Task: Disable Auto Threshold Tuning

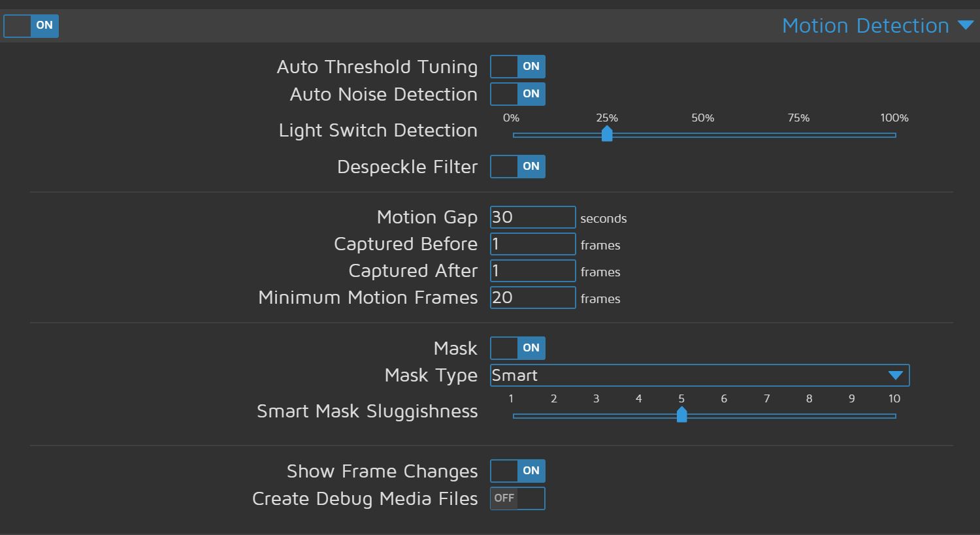Action: tap(517, 66)
